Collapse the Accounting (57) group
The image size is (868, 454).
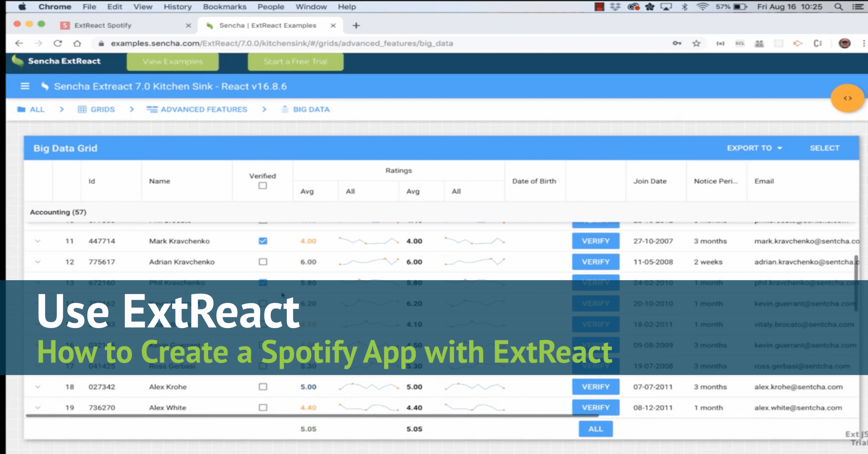coord(58,212)
